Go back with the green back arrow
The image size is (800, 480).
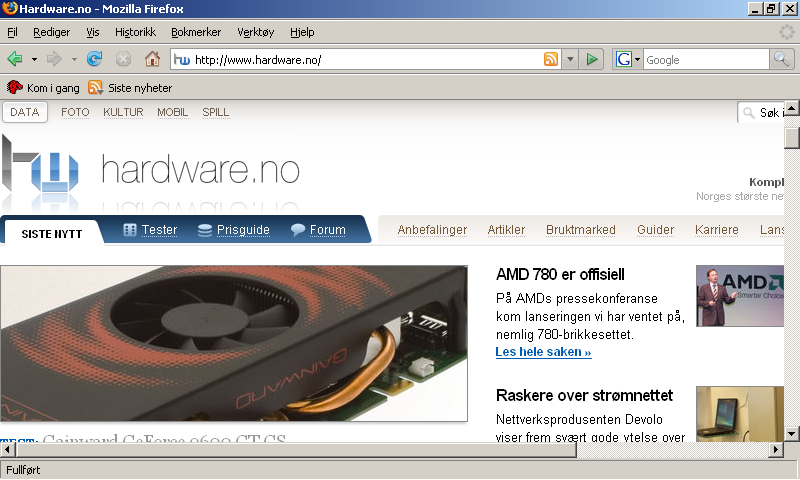tap(15, 59)
